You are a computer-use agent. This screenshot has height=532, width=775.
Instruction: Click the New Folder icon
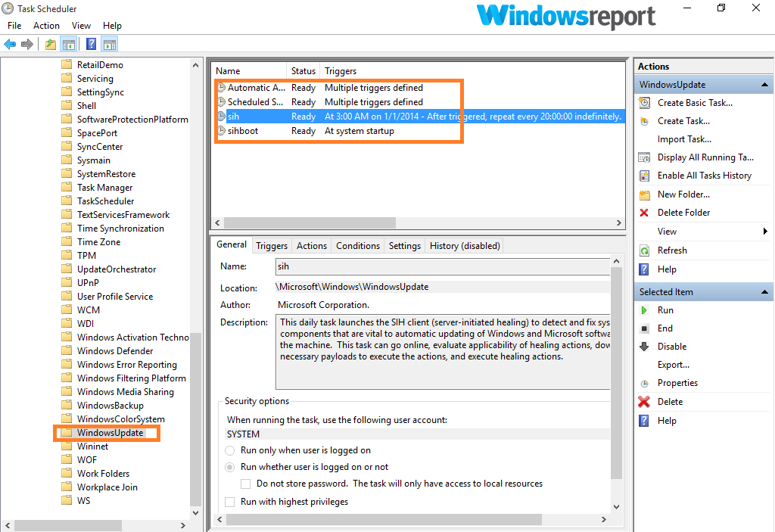pyautogui.click(x=645, y=194)
